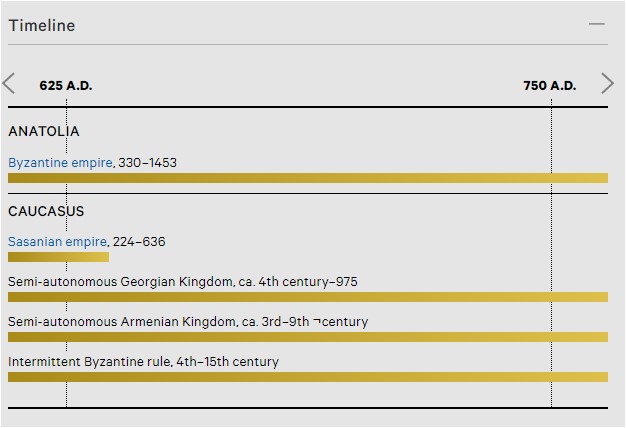Open the Byzantine empire link
This screenshot has width=626, height=428.
pos(60,163)
